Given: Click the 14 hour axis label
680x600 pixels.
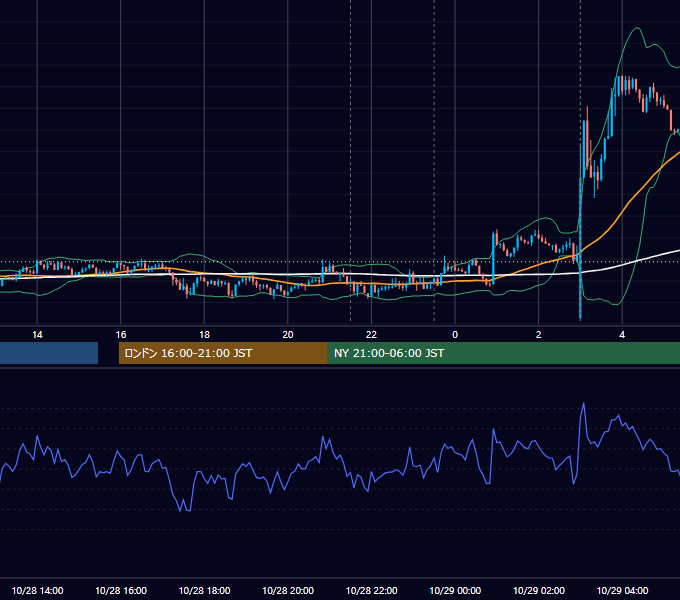Looking at the screenshot, I should click(x=37, y=335).
